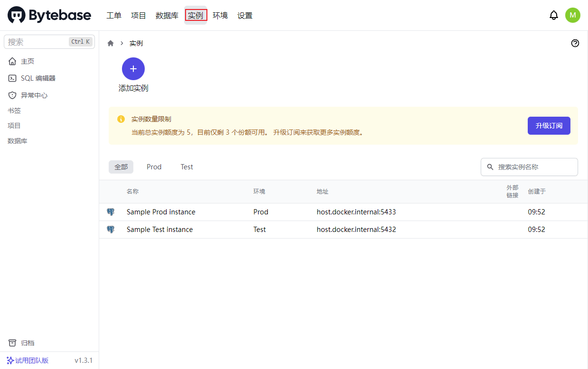The image size is (588, 369).
Task: Click the 实例 breadcrumb text
Action: (x=136, y=43)
